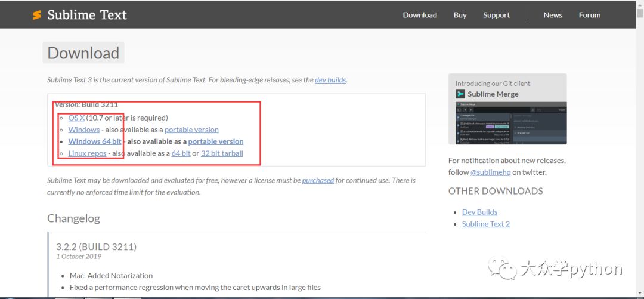Open @sublimehq twitter link
Screen dimensions: 644x299
[490, 172]
